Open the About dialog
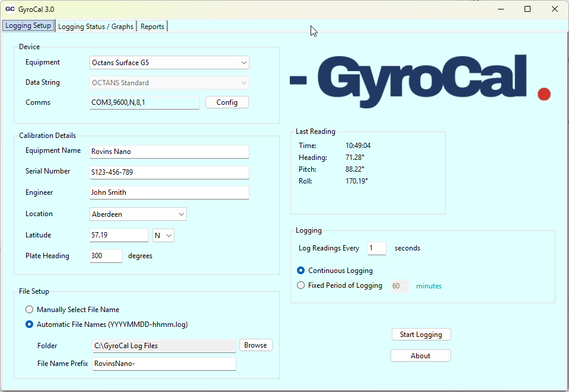The width and height of the screenshot is (569, 392). [x=420, y=356]
